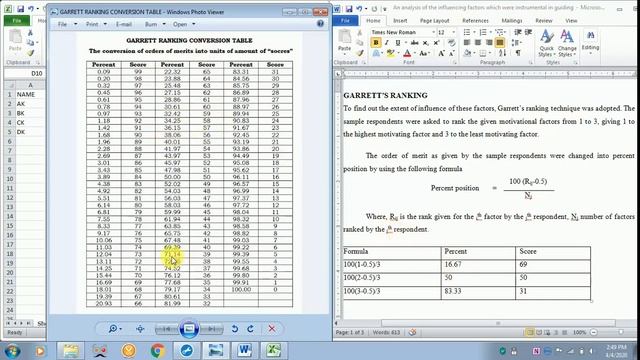The image size is (640, 360).
Task: Click Grow Font icon in Word
Action: click(442, 53)
